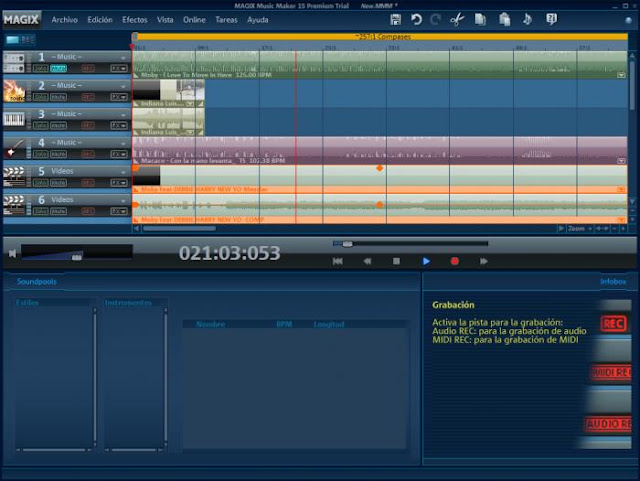The height and width of the screenshot is (481, 640).
Task: Click the rewind button
Action: click(367, 261)
